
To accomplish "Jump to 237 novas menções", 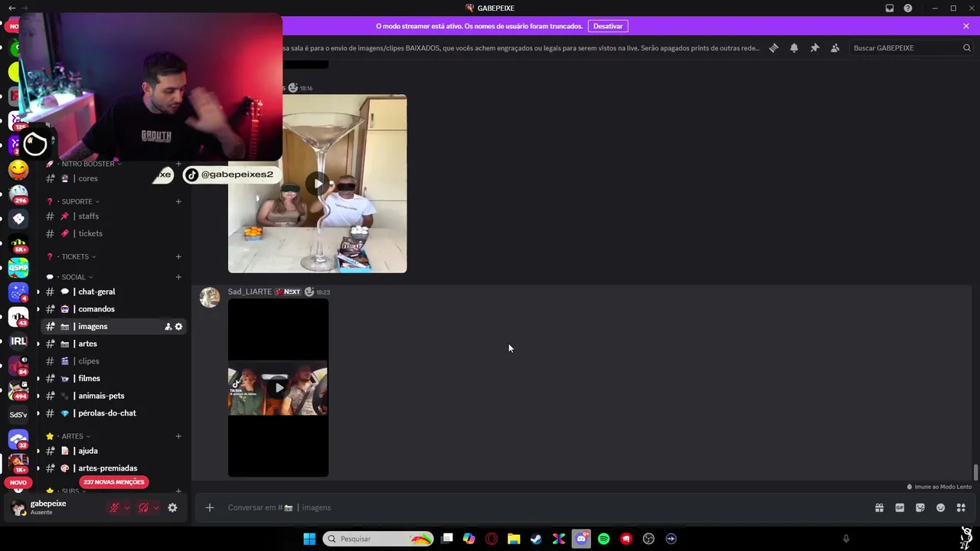I will point(114,482).
